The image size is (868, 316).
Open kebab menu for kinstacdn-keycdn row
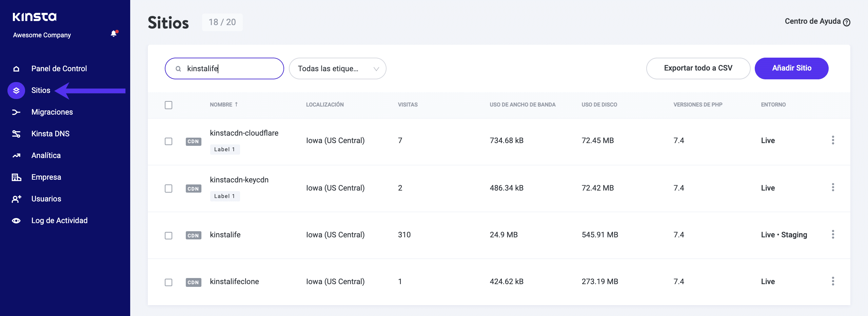[x=833, y=187]
